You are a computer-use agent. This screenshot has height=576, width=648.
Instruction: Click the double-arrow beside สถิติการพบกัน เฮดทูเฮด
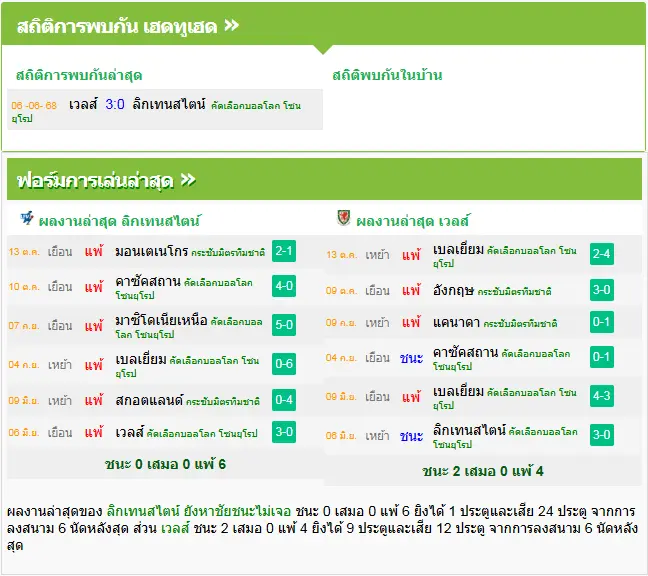pos(231,26)
